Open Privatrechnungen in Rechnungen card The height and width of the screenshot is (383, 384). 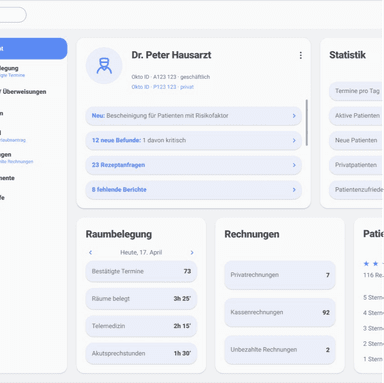tap(280, 275)
